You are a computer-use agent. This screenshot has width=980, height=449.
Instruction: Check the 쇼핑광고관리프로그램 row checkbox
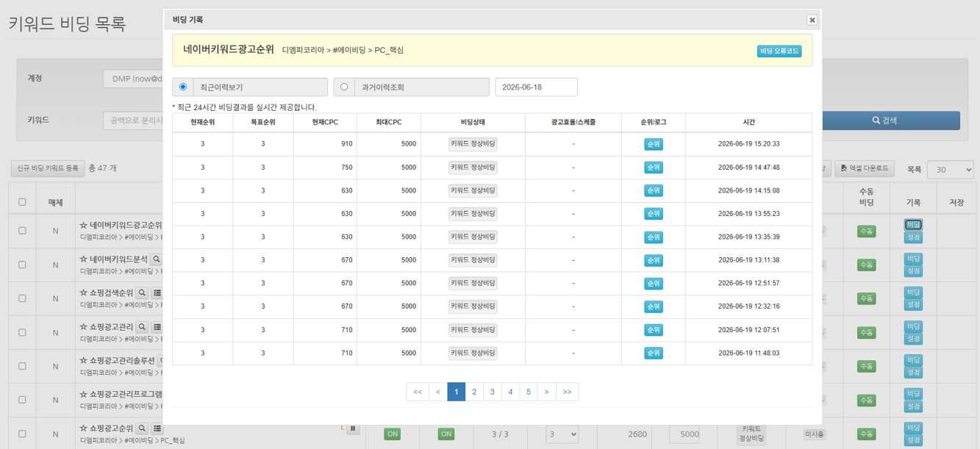[22, 400]
